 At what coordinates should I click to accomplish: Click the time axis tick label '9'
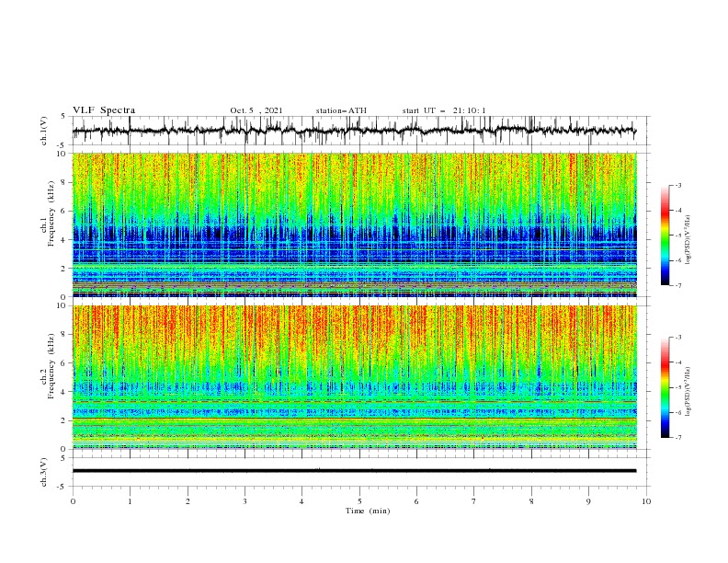588,501
